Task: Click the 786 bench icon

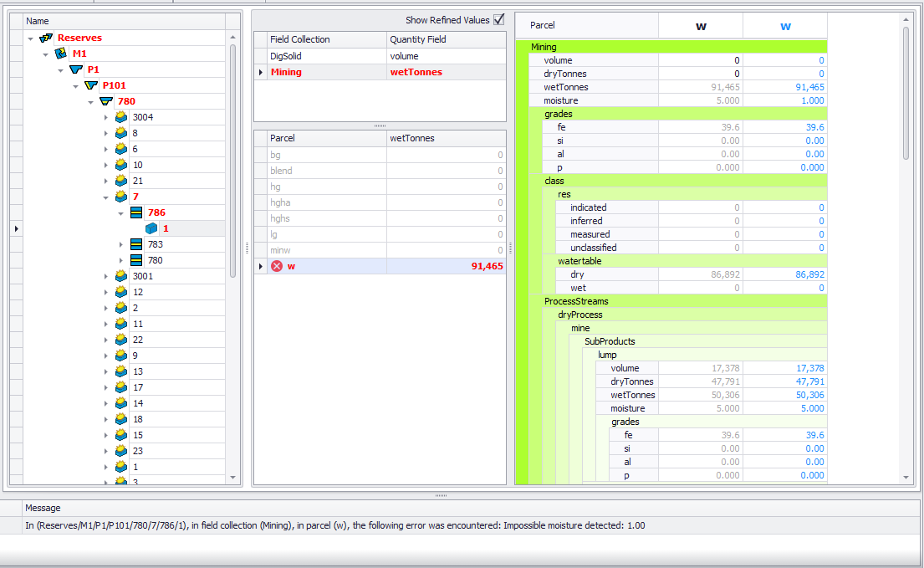Action: [136, 212]
